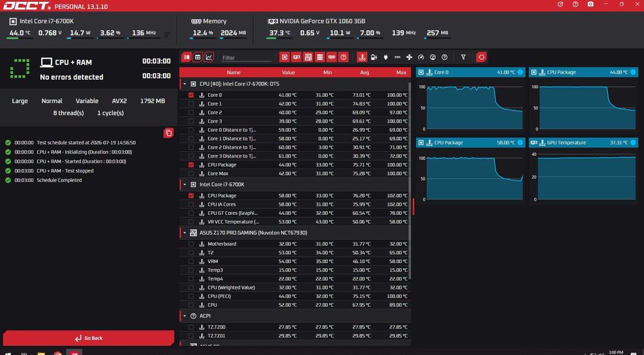The height and width of the screenshot is (355, 644).
Task: Uncheck the CPU Package 44.00 °C row checkbox
Action: (191, 165)
